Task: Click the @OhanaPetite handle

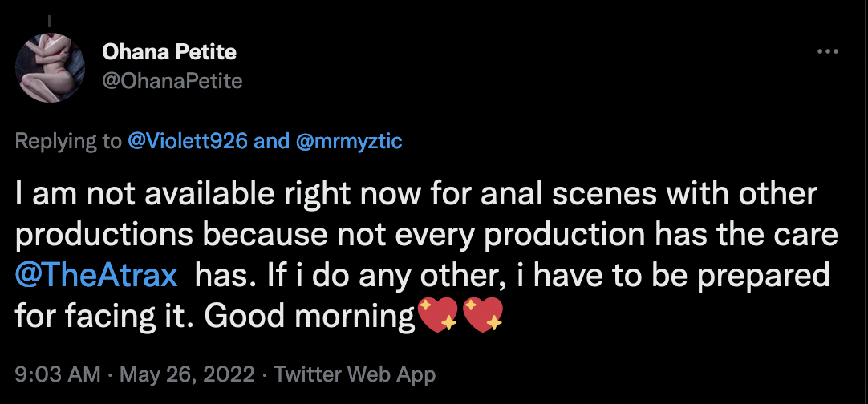Action: point(172,81)
